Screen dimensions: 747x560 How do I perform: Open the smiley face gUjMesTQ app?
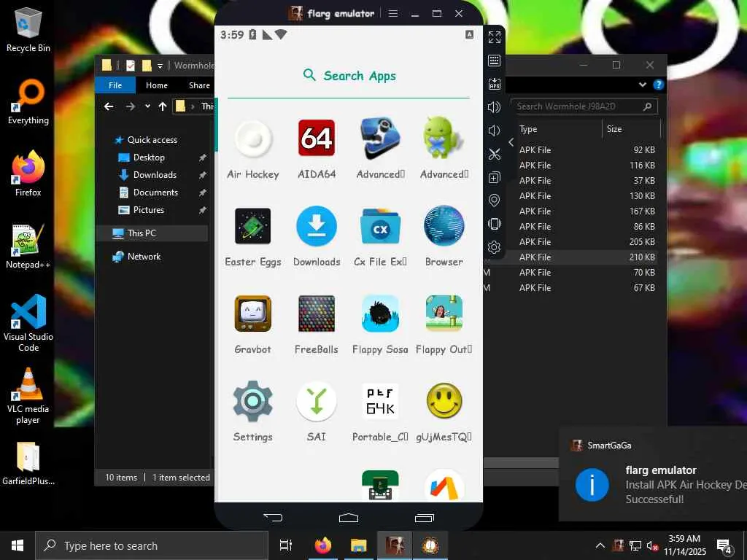pos(444,412)
